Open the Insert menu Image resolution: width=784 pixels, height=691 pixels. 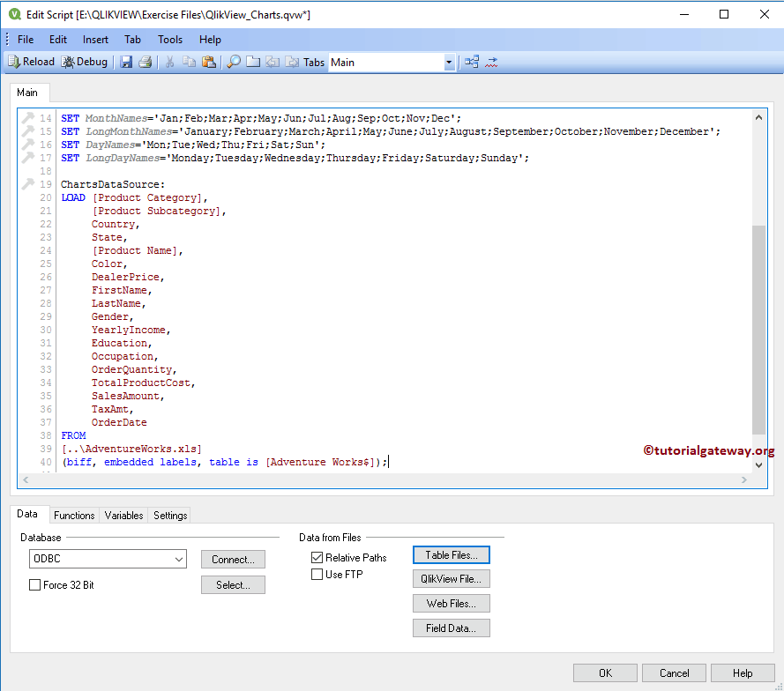(x=95, y=40)
